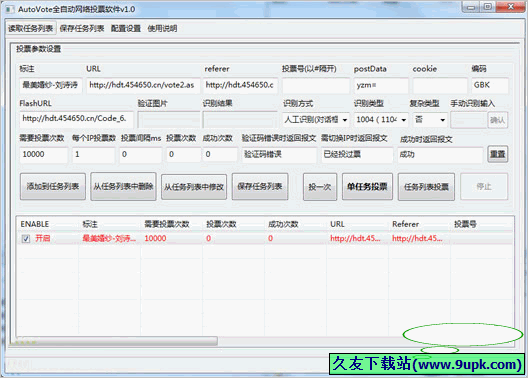Click the empty cookie input field
This screenshot has width=528, height=378.
click(x=440, y=85)
